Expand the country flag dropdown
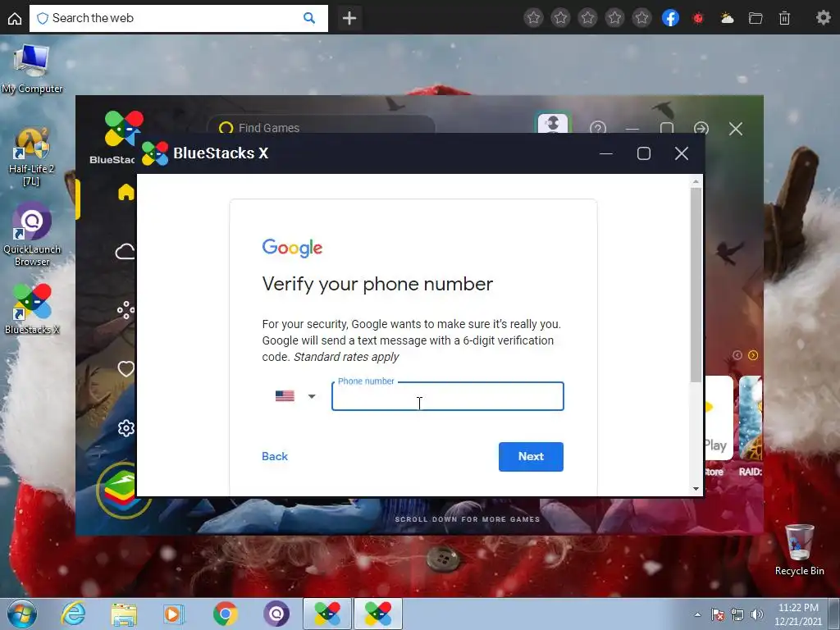Screen dimensions: 840x630 pos(295,396)
